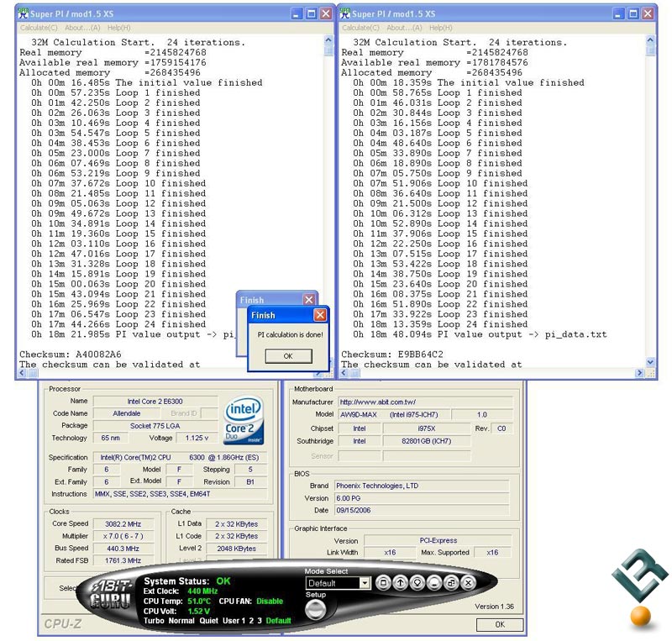Open About...(A) menu in left Super PI window
Viewport: 672px width, 641px height.
tap(82, 28)
